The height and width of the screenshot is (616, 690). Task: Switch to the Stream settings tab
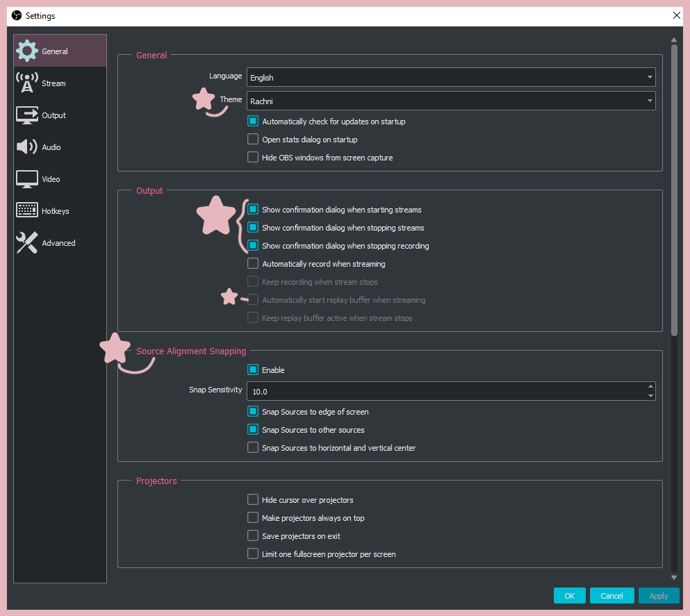click(x=60, y=83)
